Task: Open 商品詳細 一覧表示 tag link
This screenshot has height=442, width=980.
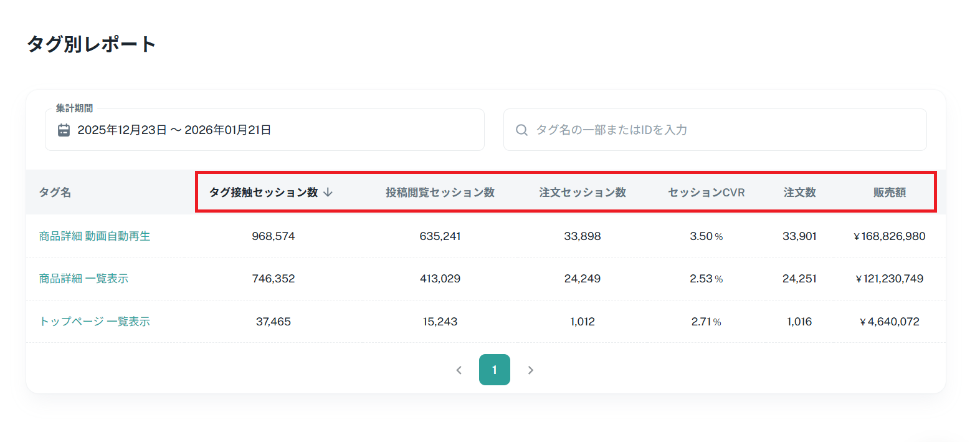Action: click(83, 279)
